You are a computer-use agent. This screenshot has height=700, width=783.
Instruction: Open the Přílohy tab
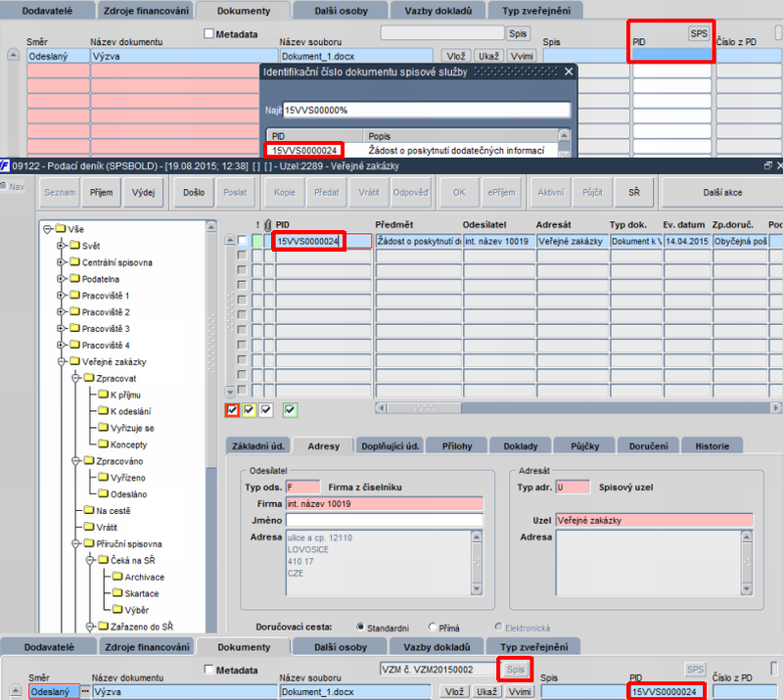457,445
